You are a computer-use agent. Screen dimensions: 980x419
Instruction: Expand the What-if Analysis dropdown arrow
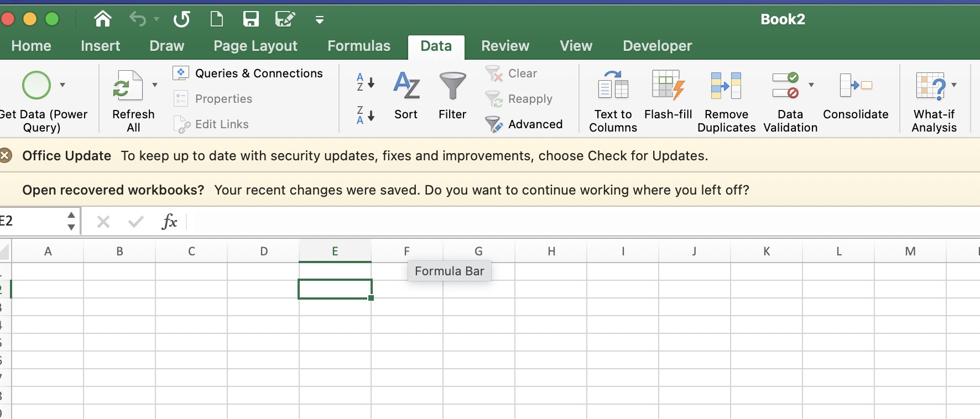click(954, 85)
